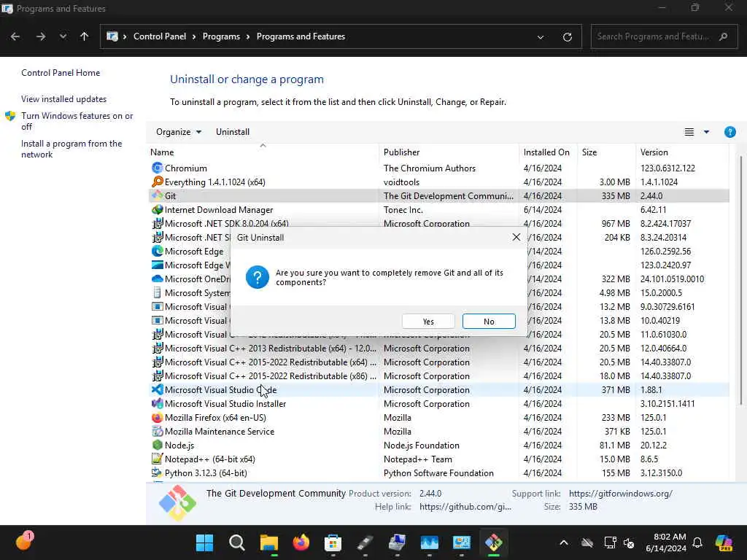The width and height of the screenshot is (747, 560).
Task: Open help with blue question icon
Action: pos(729,132)
